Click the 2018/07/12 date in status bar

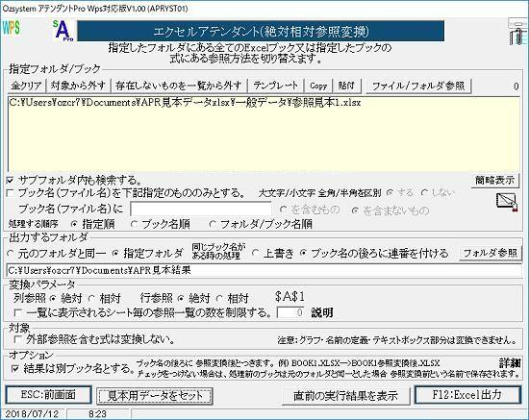(32, 414)
